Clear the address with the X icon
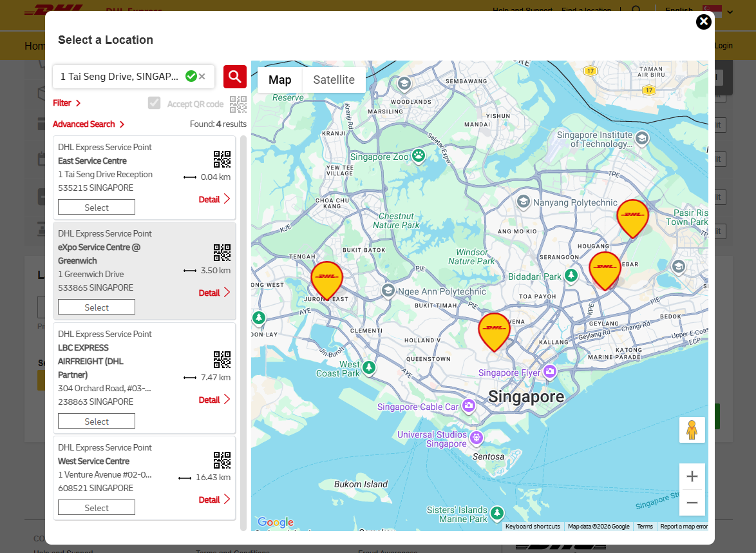Viewport: 756px width, 553px height. (202, 76)
